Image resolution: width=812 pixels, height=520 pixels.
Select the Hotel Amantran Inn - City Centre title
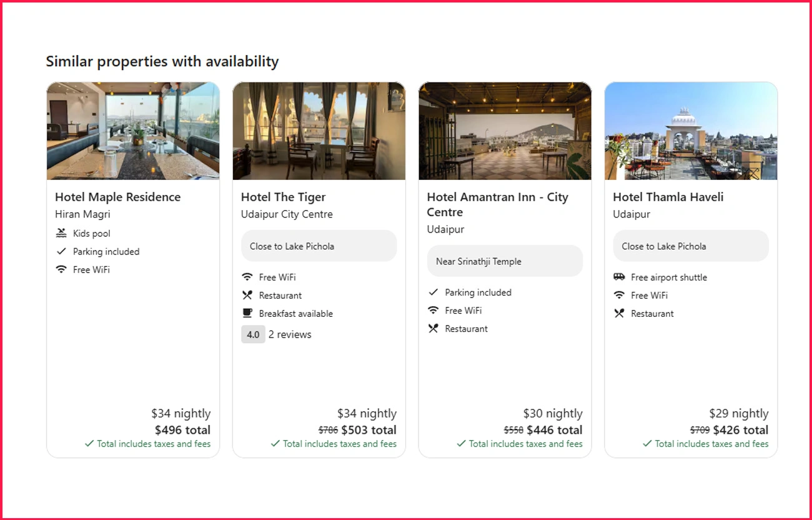(497, 204)
